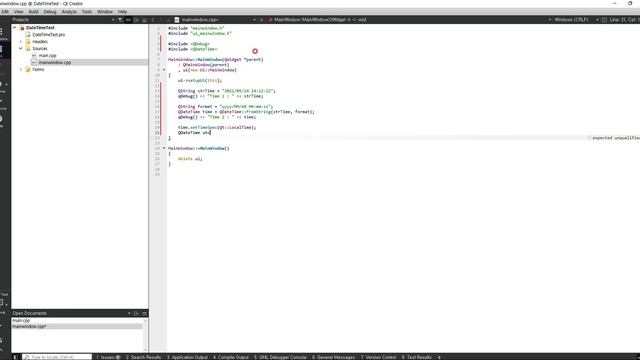This screenshot has height=360, width=640.
Task: Click the Windows (CRLF) line ending selector
Action: (571, 20)
